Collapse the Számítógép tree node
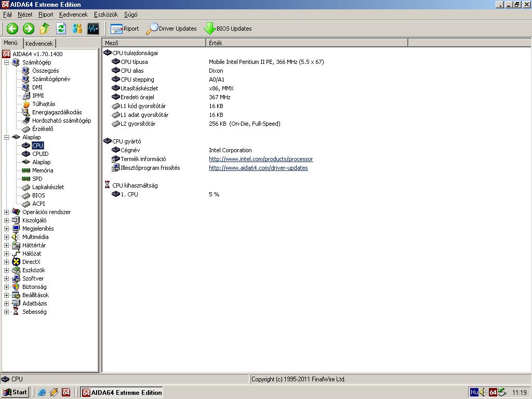This screenshot has width=532, height=399. [x=6, y=62]
